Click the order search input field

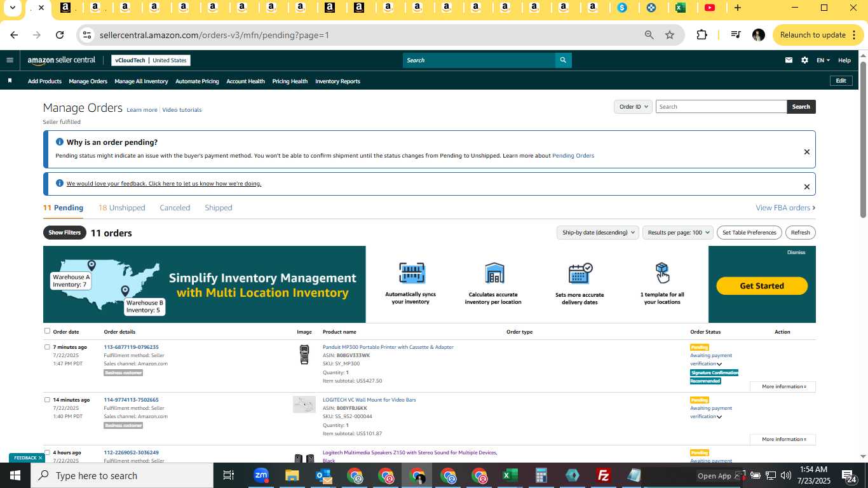(721, 107)
